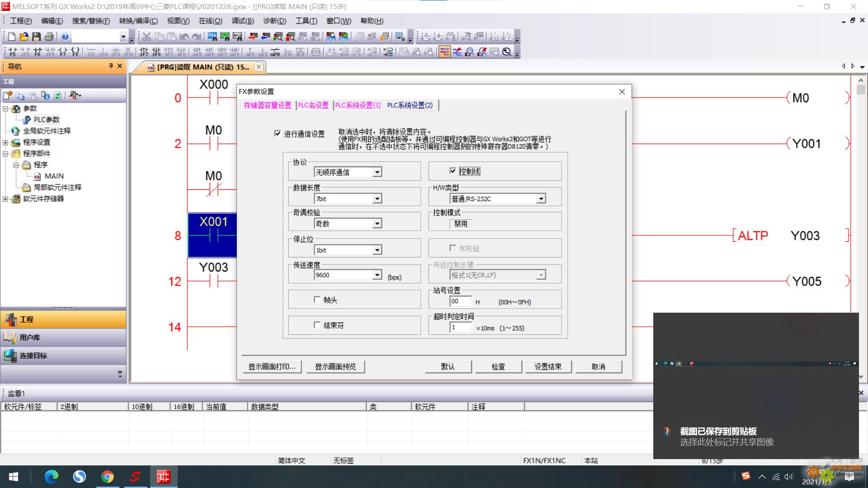Screen dimensions: 868x488
Task: Open the 传送速度 9600 dropdown
Action: click(x=377, y=275)
